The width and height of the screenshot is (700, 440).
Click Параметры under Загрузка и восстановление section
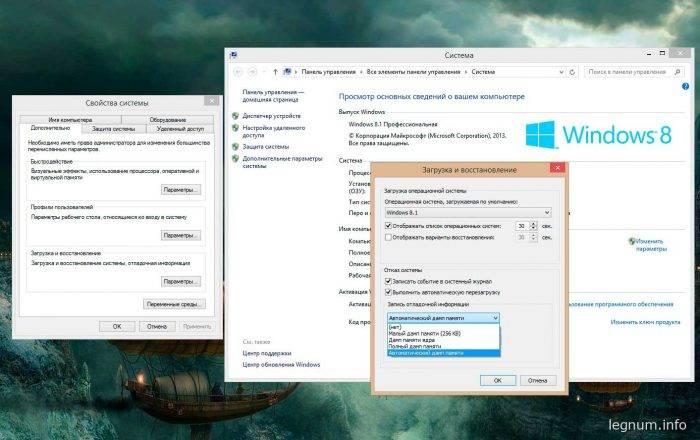(x=181, y=282)
